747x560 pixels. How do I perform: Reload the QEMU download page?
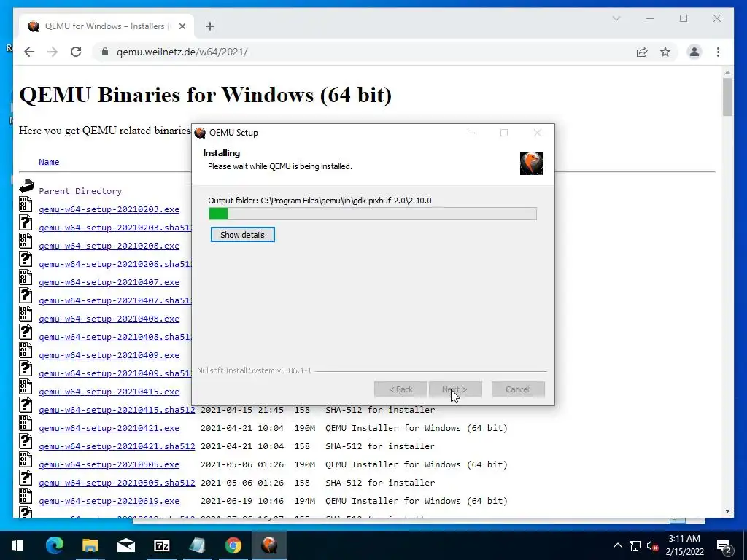point(76,52)
